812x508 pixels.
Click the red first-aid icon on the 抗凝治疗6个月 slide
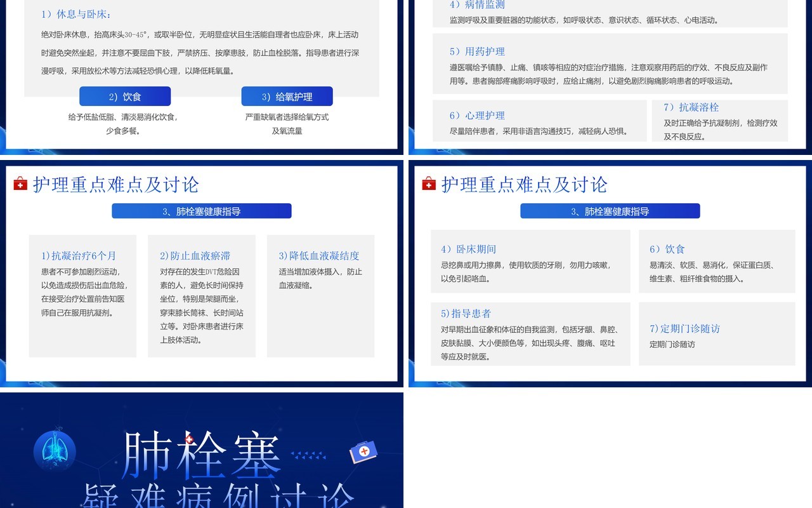[20, 184]
